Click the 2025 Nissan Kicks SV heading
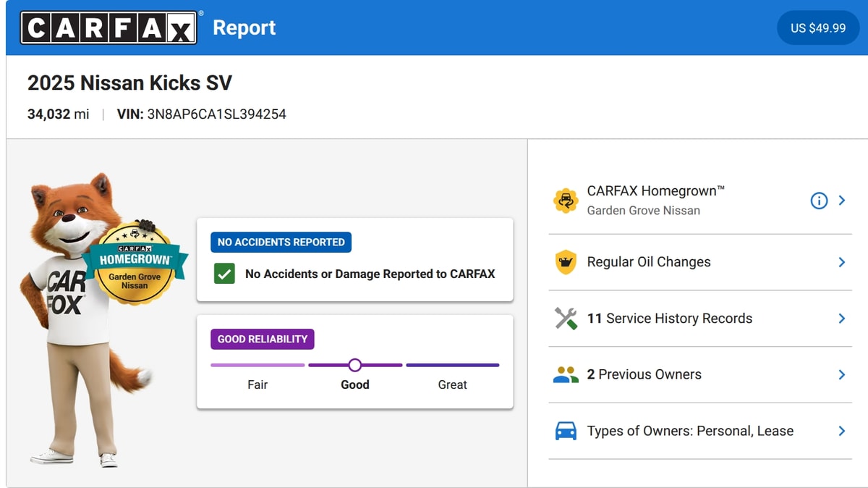The width and height of the screenshot is (868, 488). pyautogui.click(x=129, y=83)
